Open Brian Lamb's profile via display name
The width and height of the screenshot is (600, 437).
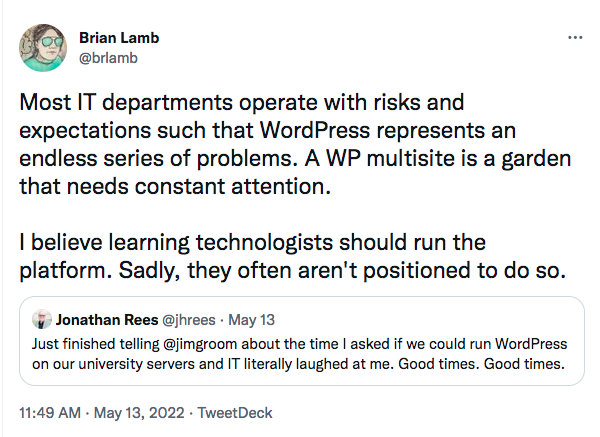tap(119, 38)
